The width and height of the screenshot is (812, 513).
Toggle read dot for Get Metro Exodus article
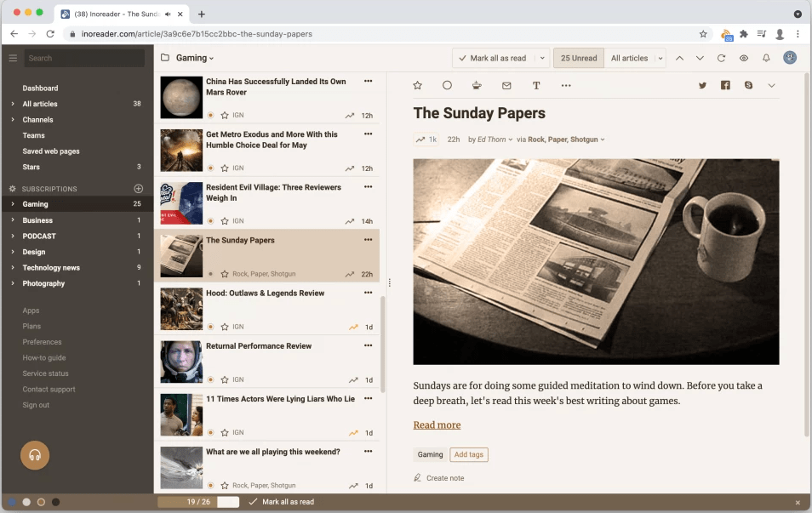pyautogui.click(x=211, y=168)
